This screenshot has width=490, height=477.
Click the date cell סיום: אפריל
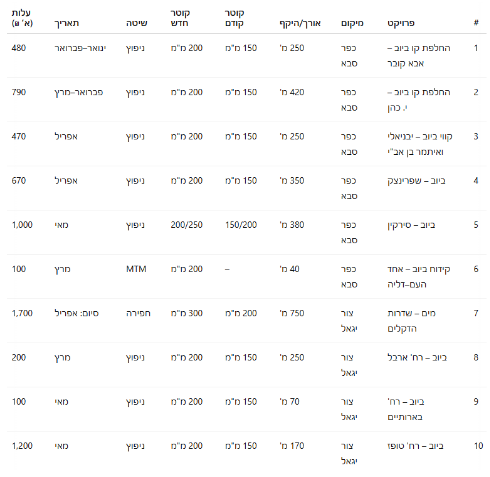pyautogui.click(x=76, y=313)
